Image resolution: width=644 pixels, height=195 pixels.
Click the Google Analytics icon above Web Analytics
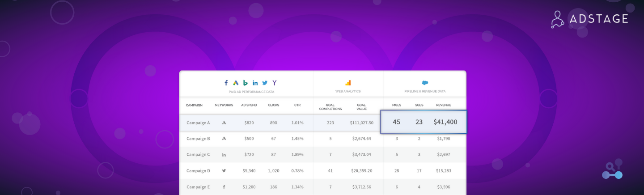(348, 83)
